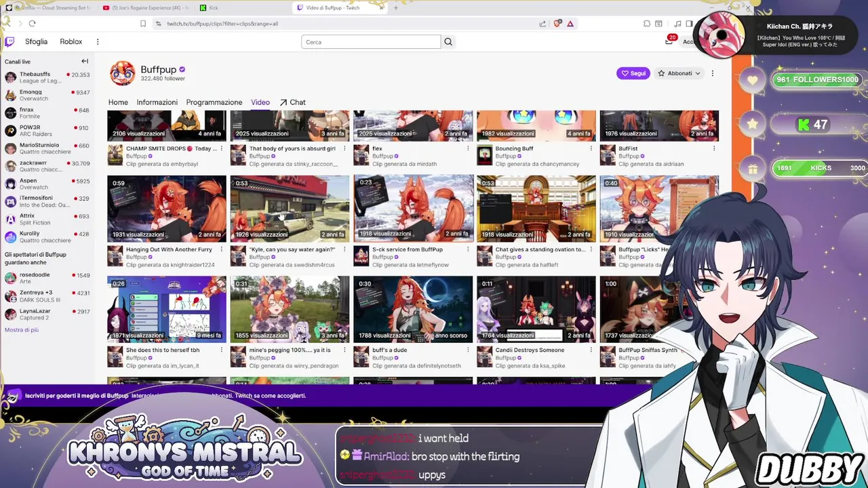Play the 'Chat gives a standing ovation' thumbnail

pyautogui.click(x=536, y=209)
